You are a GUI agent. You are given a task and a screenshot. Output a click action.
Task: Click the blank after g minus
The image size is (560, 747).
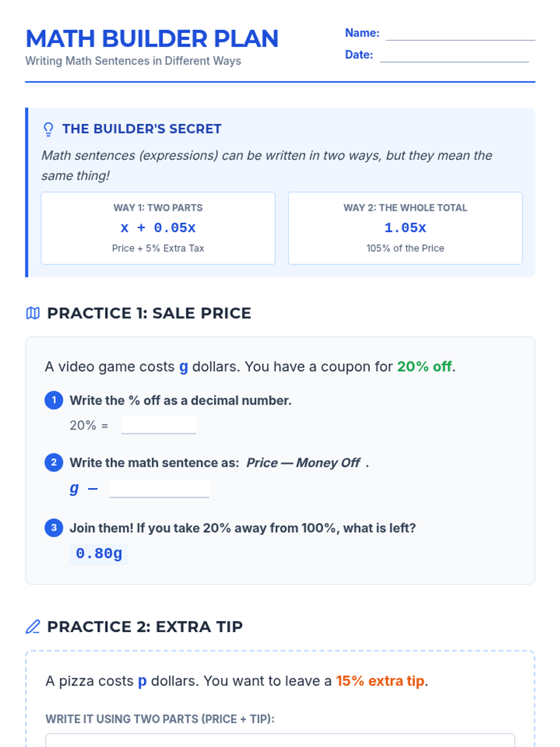160,488
